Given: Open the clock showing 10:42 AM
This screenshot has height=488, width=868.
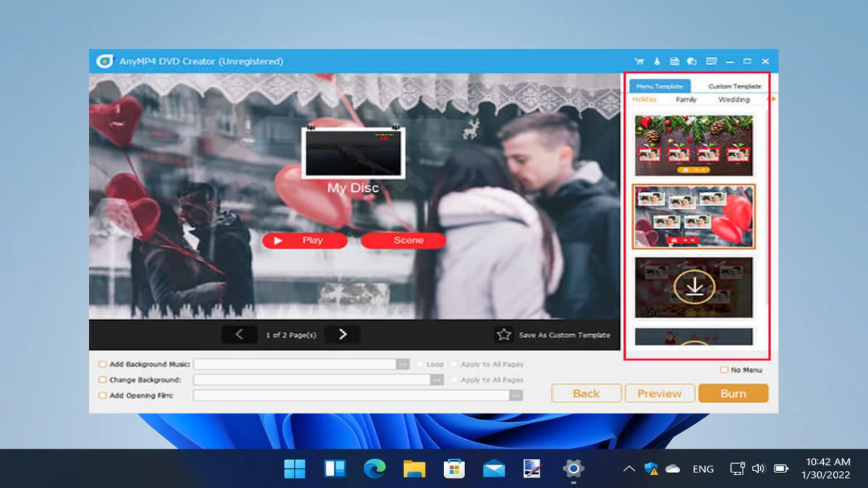Looking at the screenshot, I should [827, 468].
